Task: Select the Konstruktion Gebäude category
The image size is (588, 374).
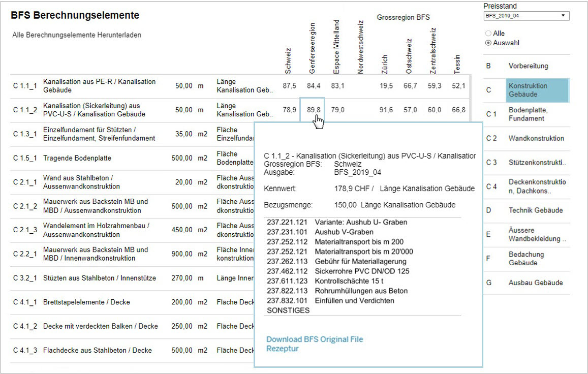Action: [x=537, y=90]
